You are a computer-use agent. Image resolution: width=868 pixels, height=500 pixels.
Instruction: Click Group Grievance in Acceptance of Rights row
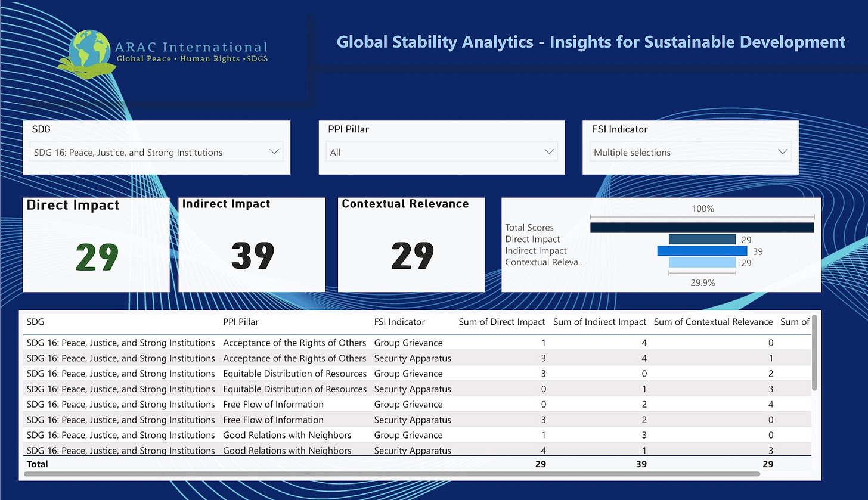[x=408, y=343]
